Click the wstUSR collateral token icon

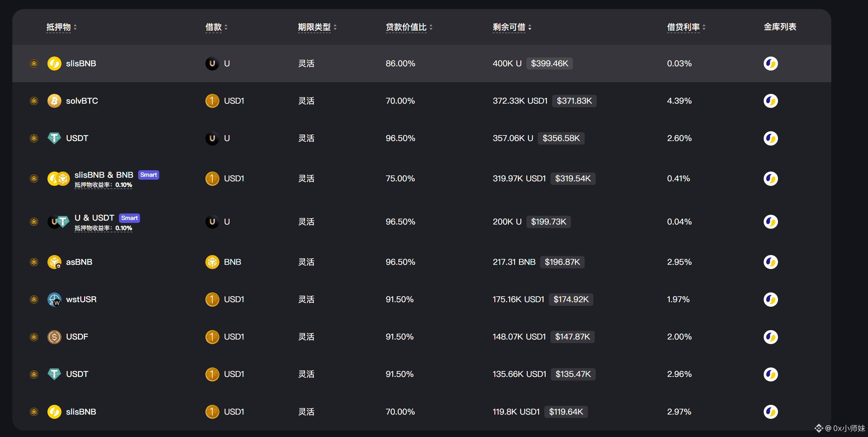[x=54, y=299]
